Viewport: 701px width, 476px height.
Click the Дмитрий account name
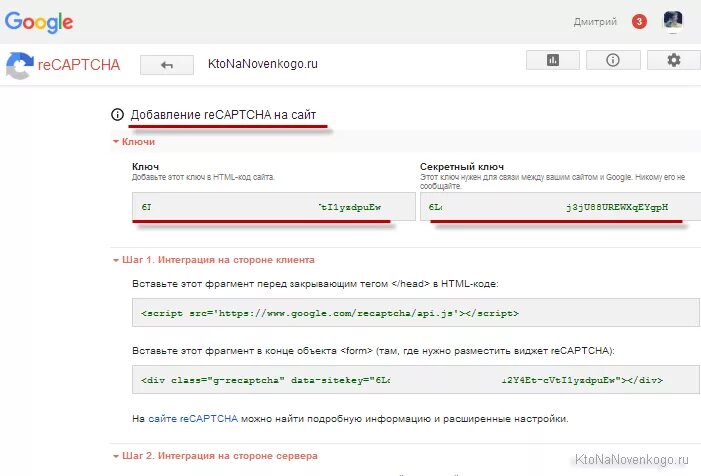(595, 21)
